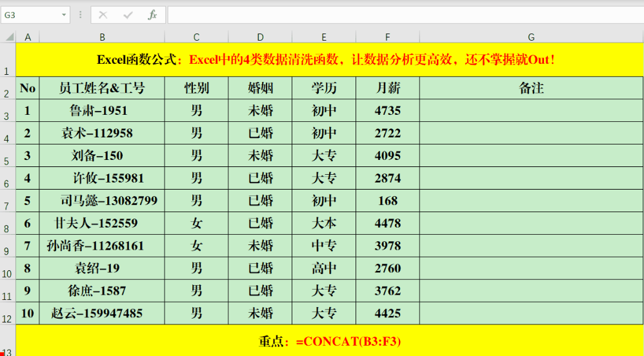Screen dimensions: 644x356
Task: Select cell 许攸–155981
Action: (102, 178)
